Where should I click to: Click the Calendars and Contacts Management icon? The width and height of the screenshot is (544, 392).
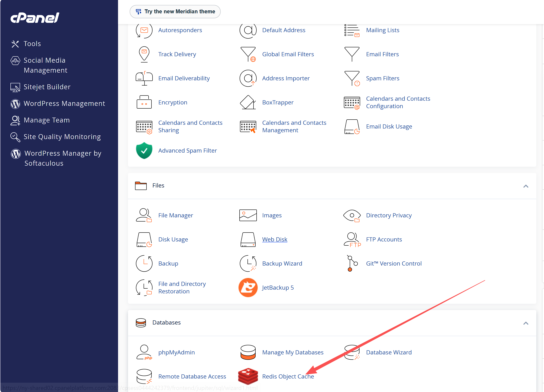[x=248, y=127]
